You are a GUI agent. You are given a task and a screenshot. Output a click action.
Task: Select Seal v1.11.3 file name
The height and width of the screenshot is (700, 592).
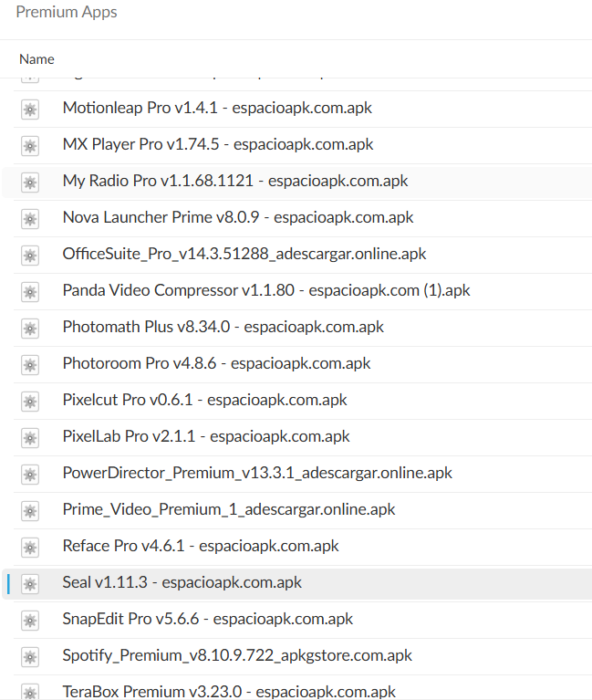point(182,583)
